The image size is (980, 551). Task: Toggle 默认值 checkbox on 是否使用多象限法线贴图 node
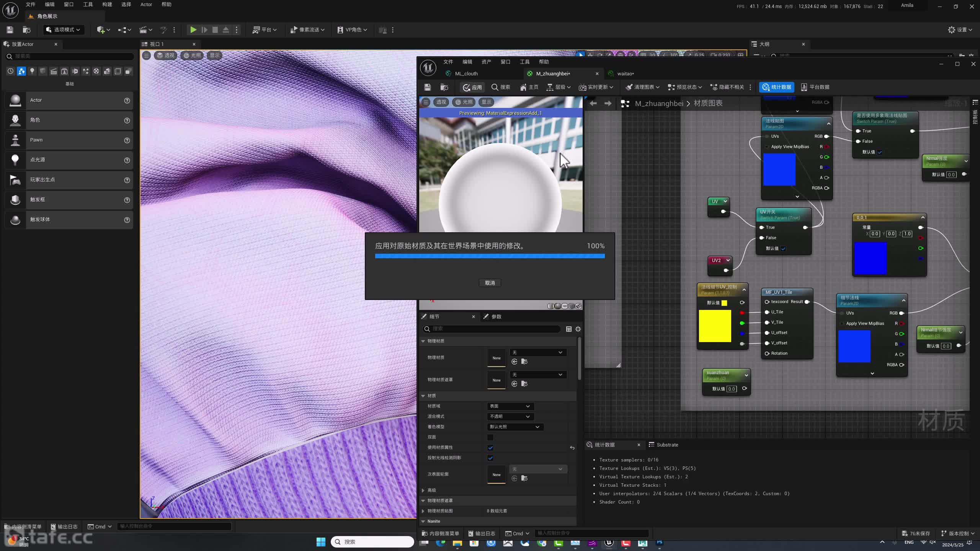(880, 152)
